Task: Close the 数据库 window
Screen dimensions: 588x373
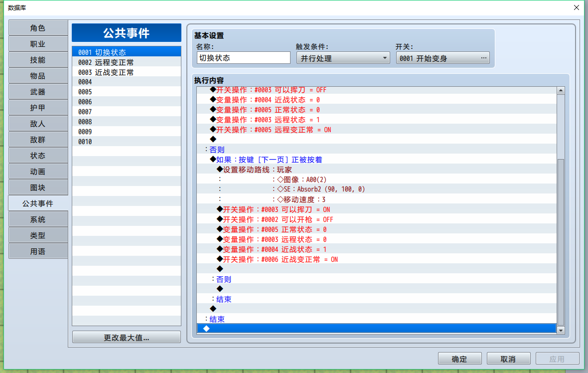Action: (x=577, y=7)
